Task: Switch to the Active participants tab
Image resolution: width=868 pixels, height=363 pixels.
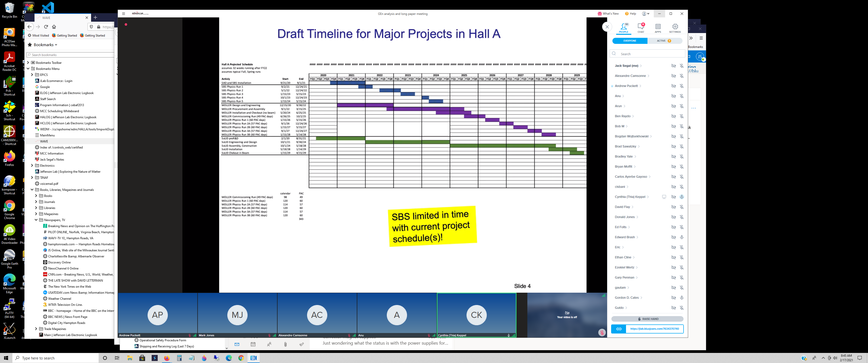Action: pos(664,41)
